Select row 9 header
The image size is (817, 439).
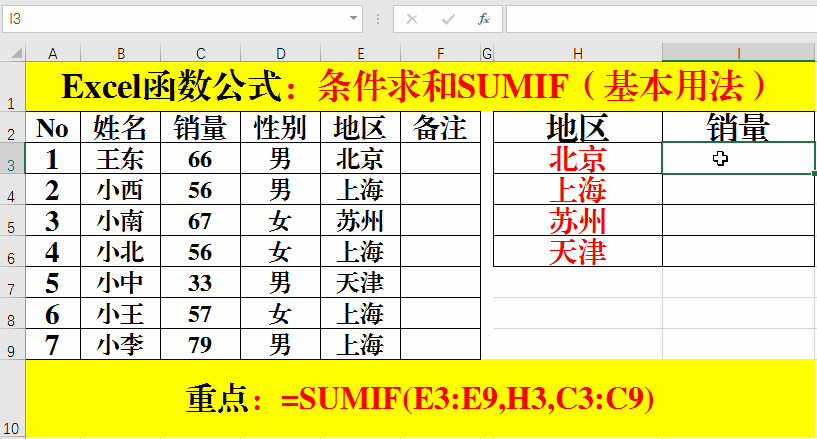pos(11,344)
